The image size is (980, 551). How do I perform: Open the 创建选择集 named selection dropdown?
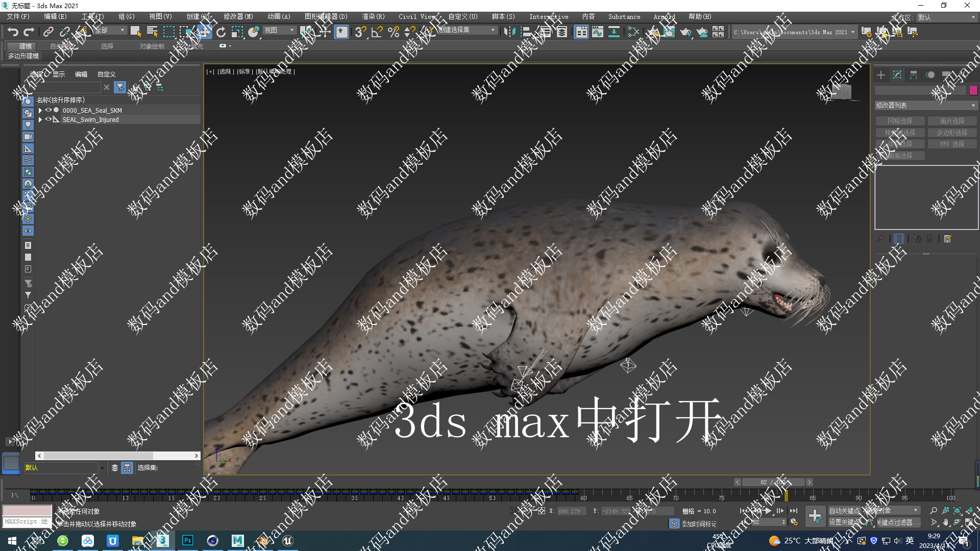467,31
